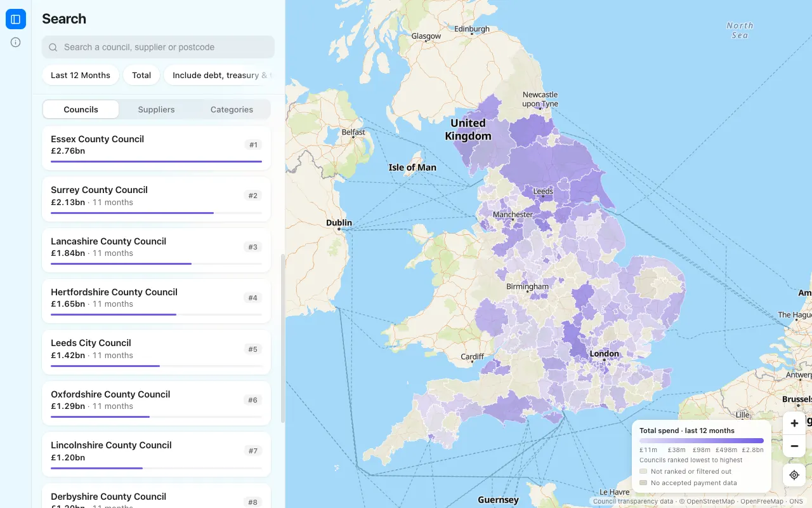Image resolution: width=812 pixels, height=508 pixels.
Task: Click the Cardiff label on the map
Action: [473, 357]
